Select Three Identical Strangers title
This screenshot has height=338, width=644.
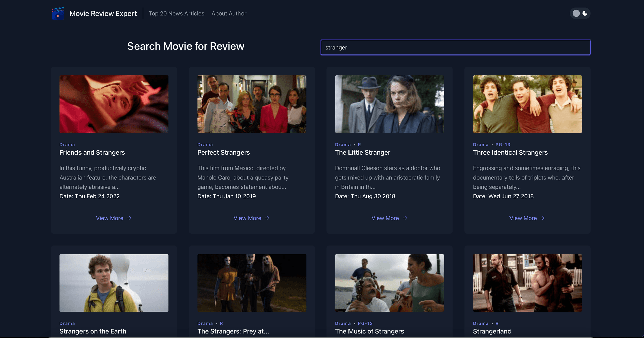click(x=510, y=152)
